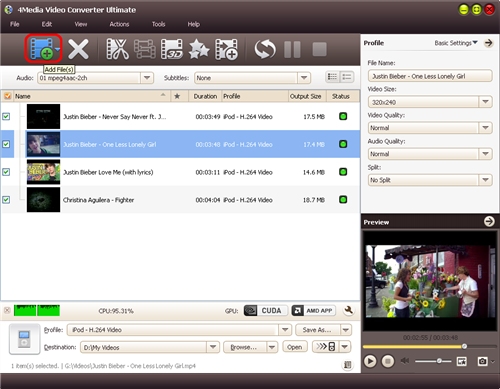Play the preview video
Viewport: 500px width, 389px height.
pyautogui.click(x=370, y=361)
